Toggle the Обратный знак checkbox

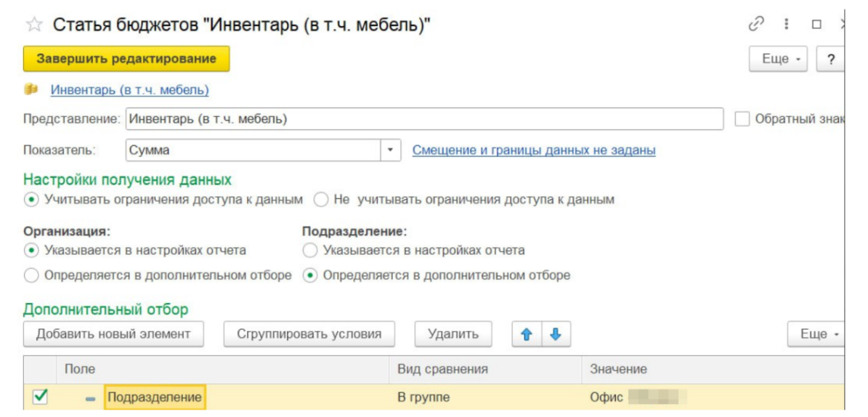click(742, 119)
